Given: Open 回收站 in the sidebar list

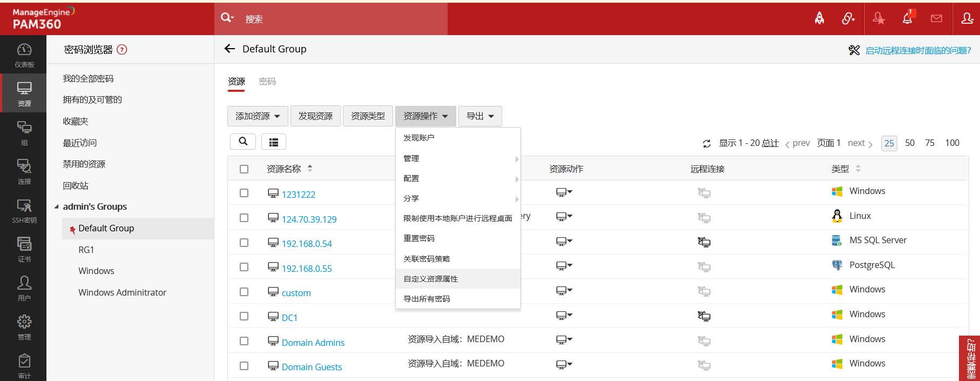Looking at the screenshot, I should click(76, 186).
